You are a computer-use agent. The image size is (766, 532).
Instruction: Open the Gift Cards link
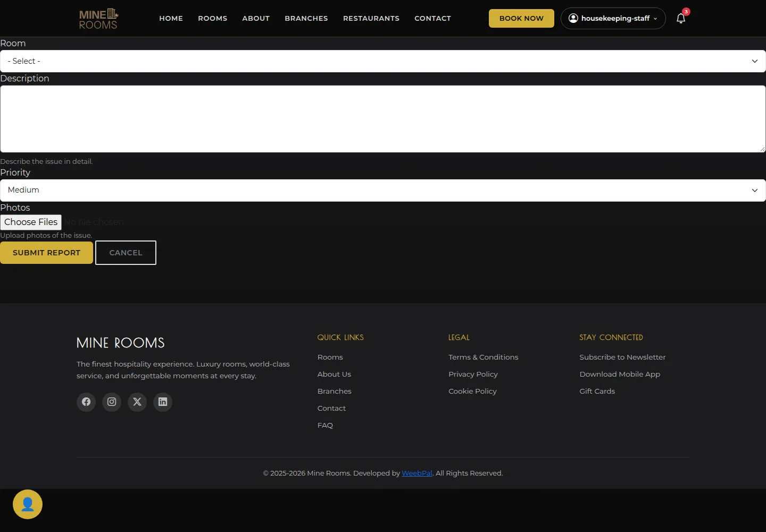pos(597,391)
